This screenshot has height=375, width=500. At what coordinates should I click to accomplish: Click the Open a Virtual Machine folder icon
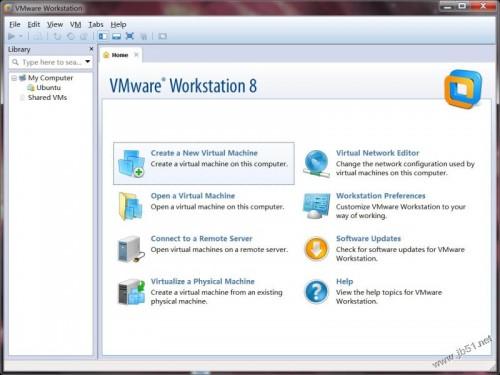click(x=131, y=206)
